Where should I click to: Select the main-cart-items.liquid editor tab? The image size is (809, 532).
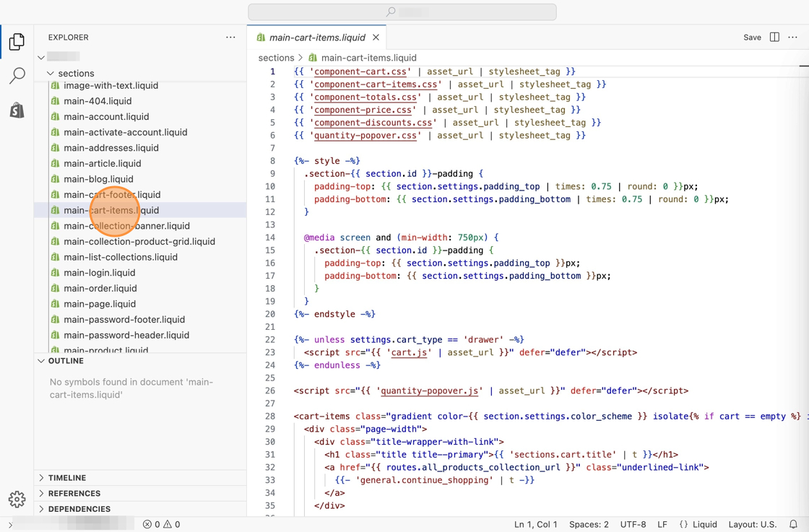coord(316,38)
